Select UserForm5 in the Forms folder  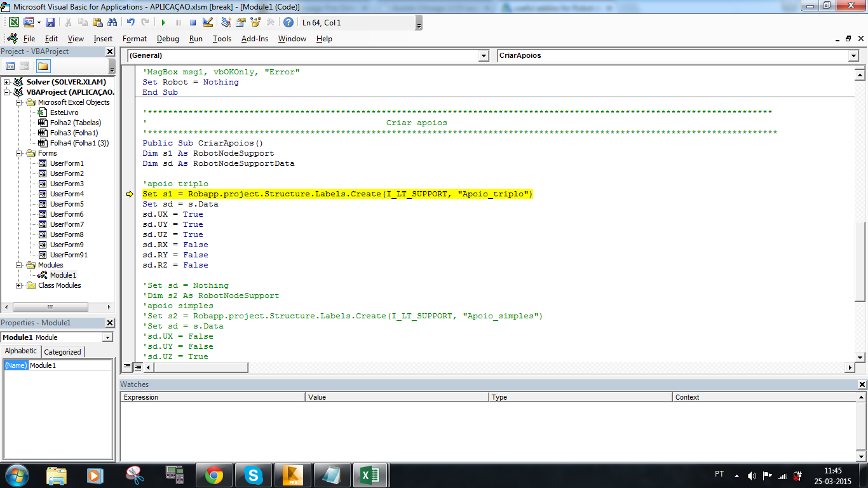pos(67,204)
